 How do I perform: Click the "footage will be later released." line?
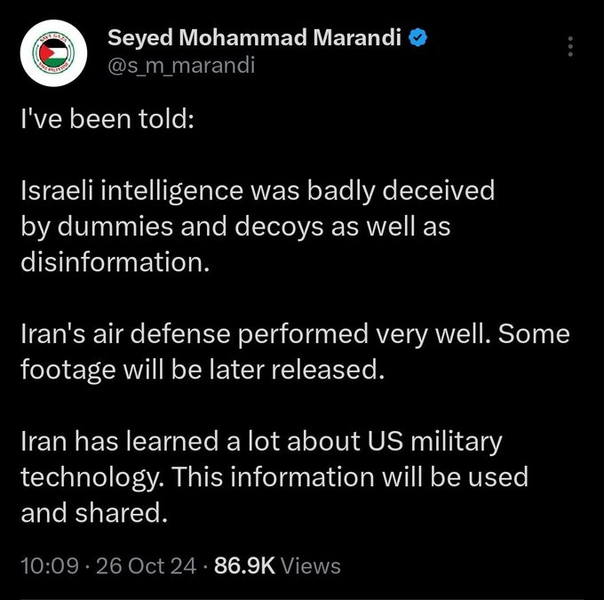[x=202, y=370]
